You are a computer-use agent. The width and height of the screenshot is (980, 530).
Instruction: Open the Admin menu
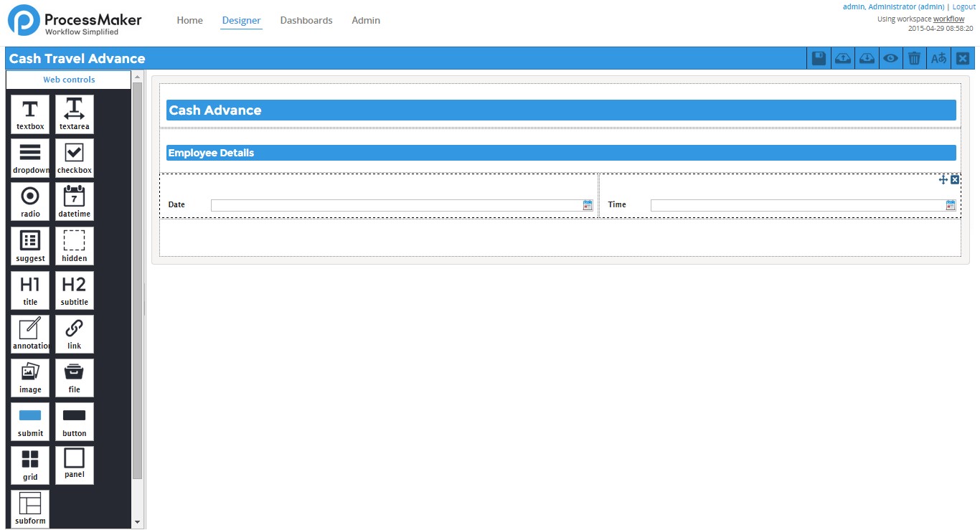366,20
